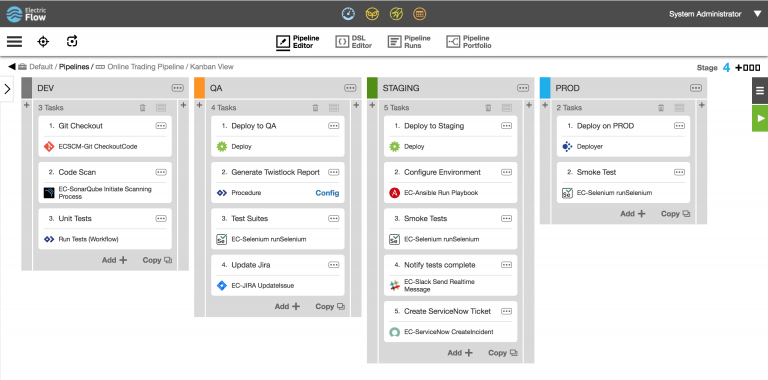Open the QA stage options menu
The width and height of the screenshot is (768, 380).
(x=350, y=88)
